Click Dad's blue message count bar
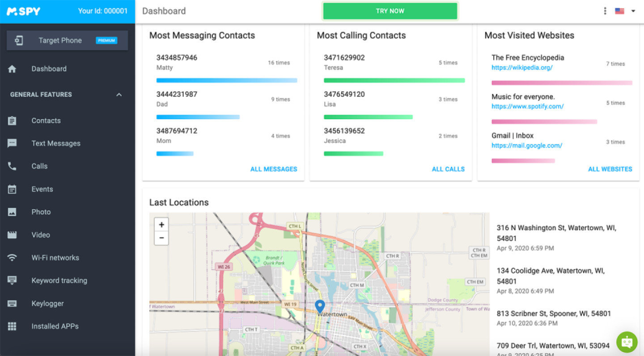644x356 pixels. click(x=198, y=117)
